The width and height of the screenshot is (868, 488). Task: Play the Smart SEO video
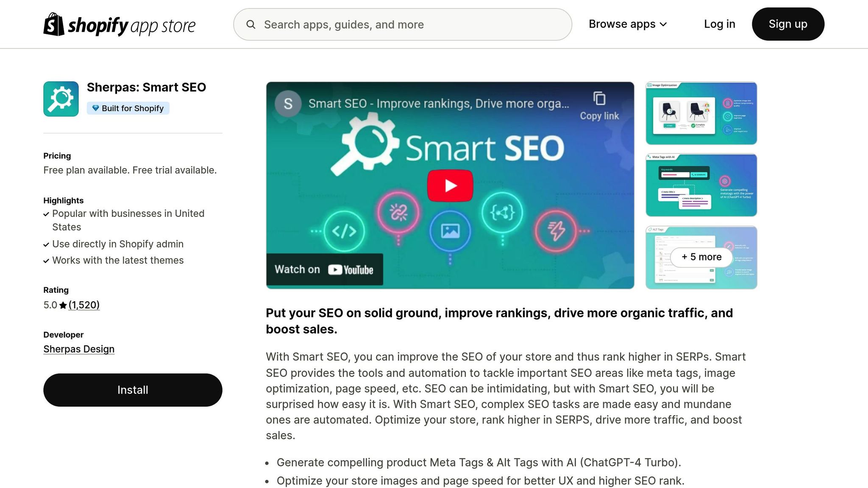point(450,185)
